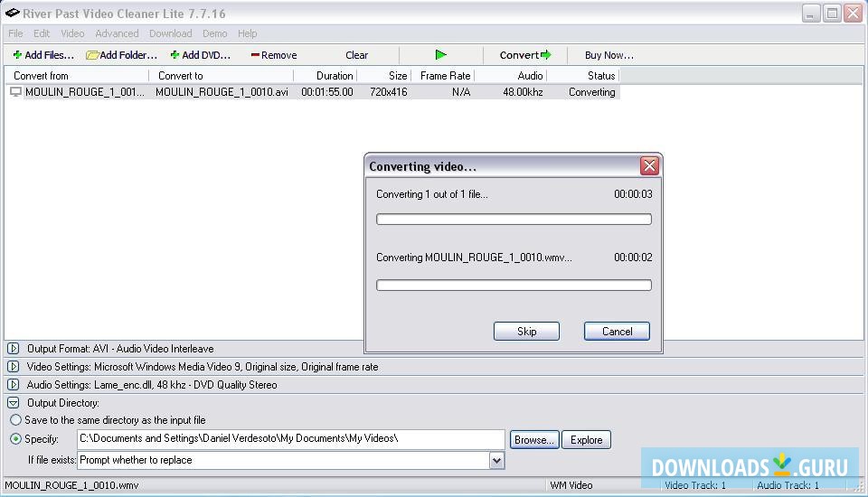Open the Advanced menu
This screenshot has height=497, width=868.
pos(117,33)
